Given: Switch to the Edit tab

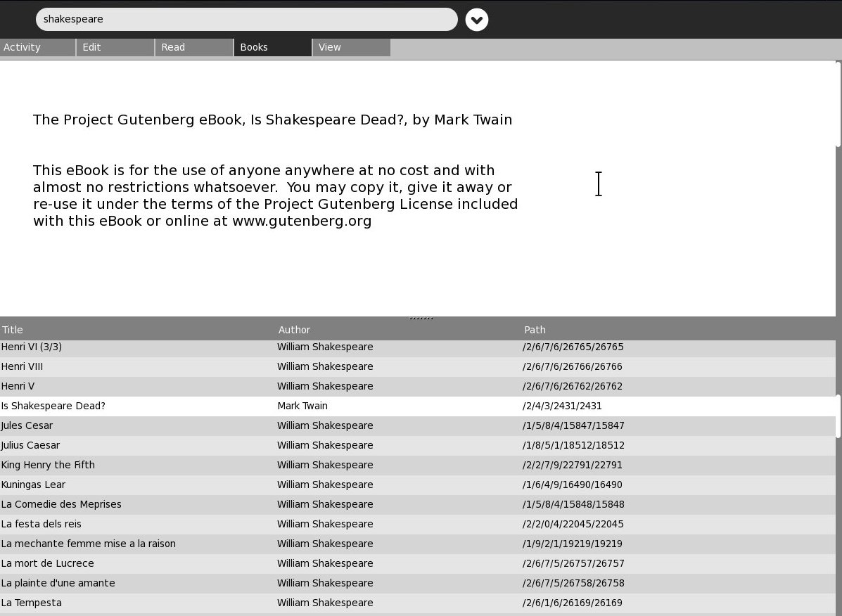Looking at the screenshot, I should point(116,47).
